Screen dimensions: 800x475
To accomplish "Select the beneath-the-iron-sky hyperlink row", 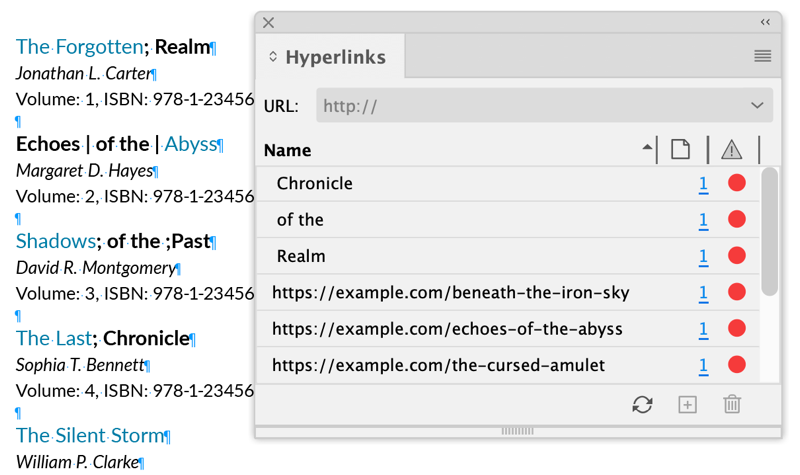I will coord(507,292).
